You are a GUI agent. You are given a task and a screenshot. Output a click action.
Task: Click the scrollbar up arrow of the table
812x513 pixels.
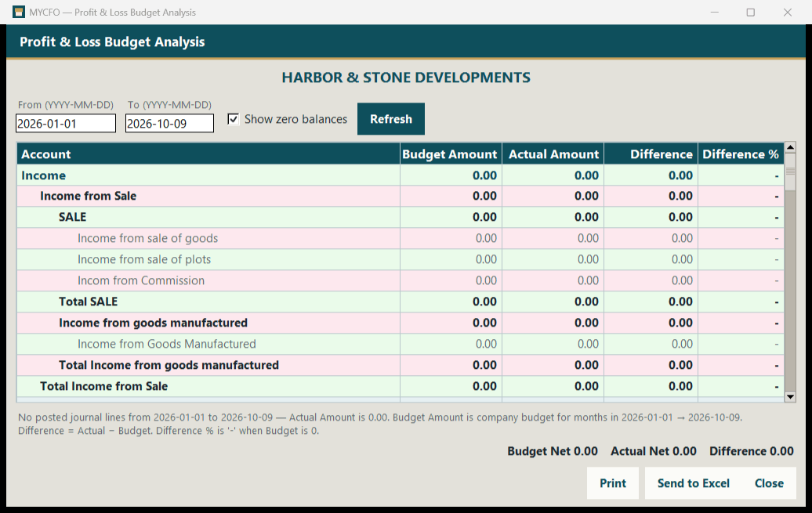[790, 147]
